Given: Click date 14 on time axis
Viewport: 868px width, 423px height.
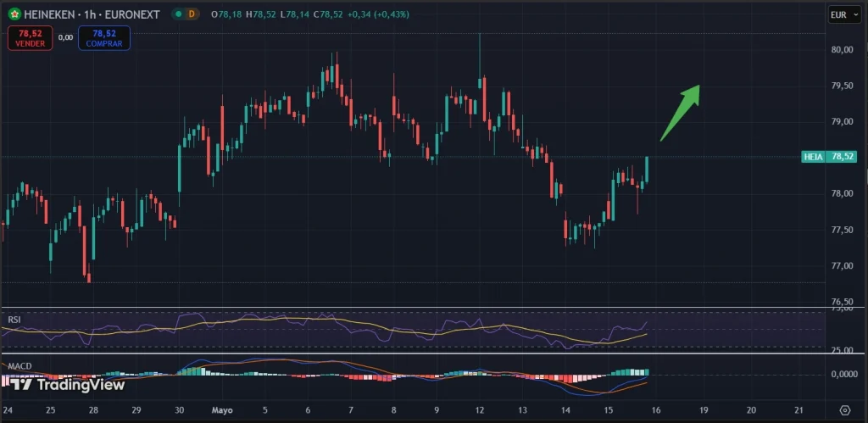Looking at the screenshot, I should click(565, 410).
